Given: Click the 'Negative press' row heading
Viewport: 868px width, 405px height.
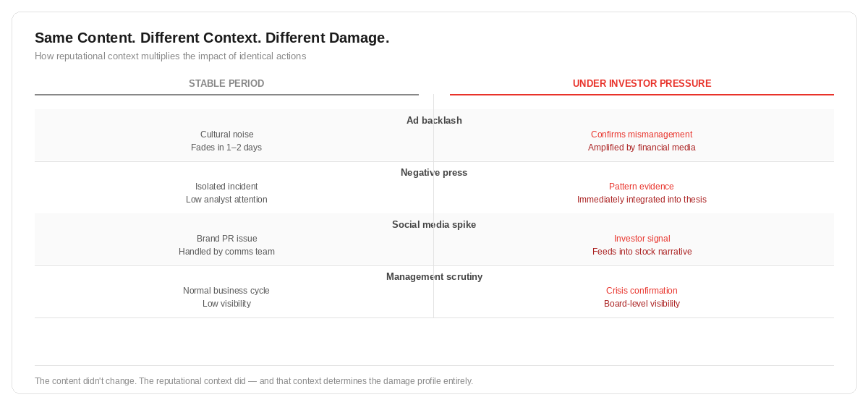Looking at the screenshot, I should click(x=434, y=173).
